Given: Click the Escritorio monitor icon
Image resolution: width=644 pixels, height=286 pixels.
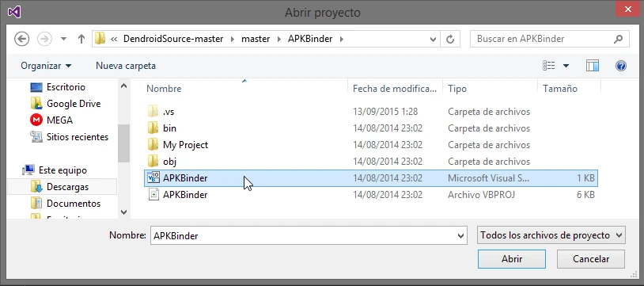Looking at the screenshot, I should coord(36,87).
